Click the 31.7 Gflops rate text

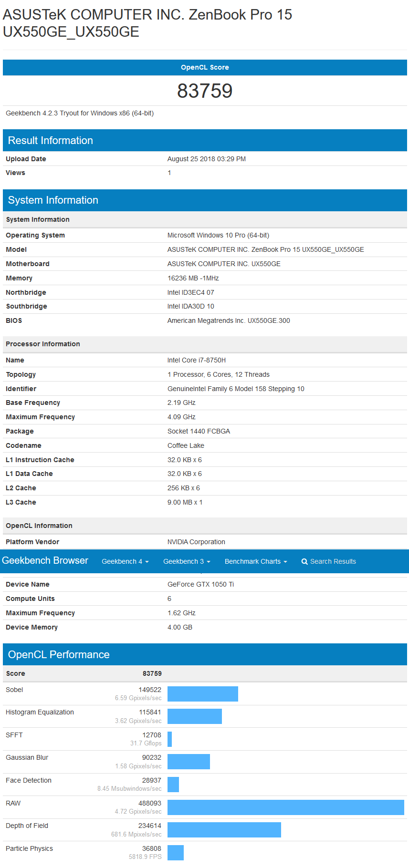[146, 743]
